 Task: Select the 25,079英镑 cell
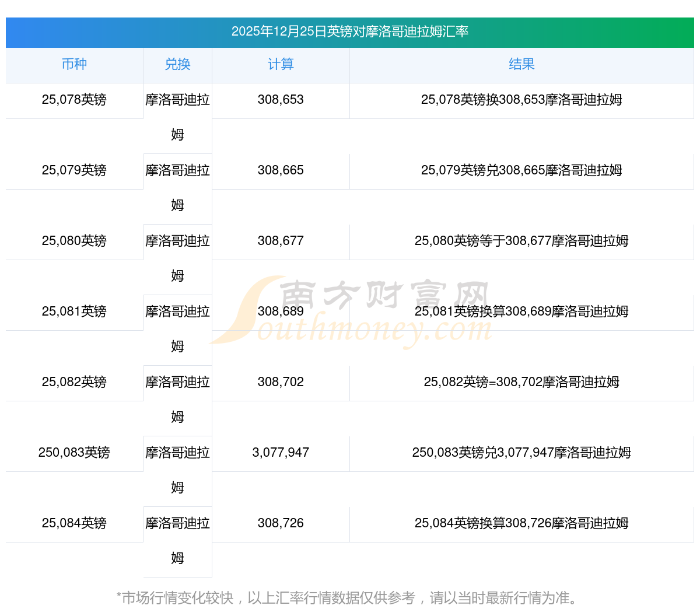[x=74, y=170]
